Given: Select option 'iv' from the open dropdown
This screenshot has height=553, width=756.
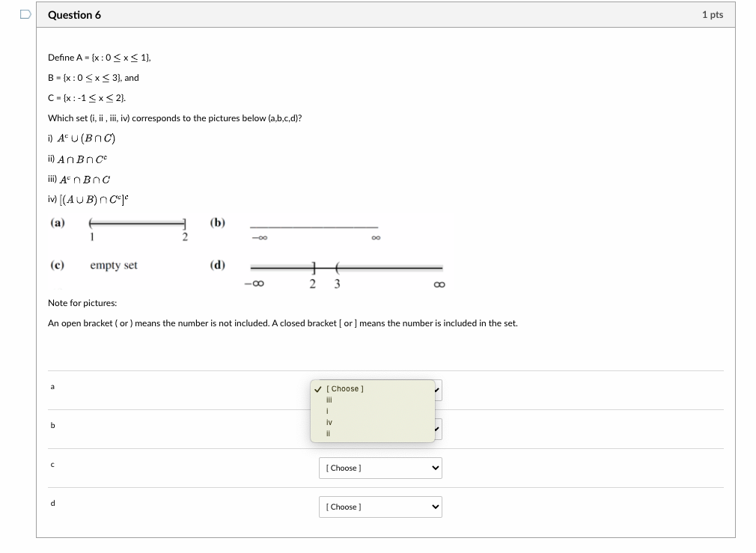Looking at the screenshot, I should (330, 422).
